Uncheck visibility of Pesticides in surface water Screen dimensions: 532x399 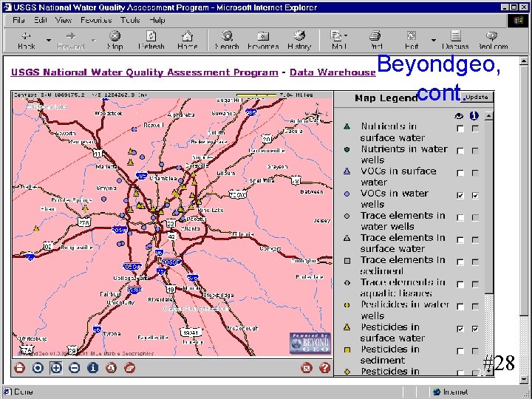[460, 329]
